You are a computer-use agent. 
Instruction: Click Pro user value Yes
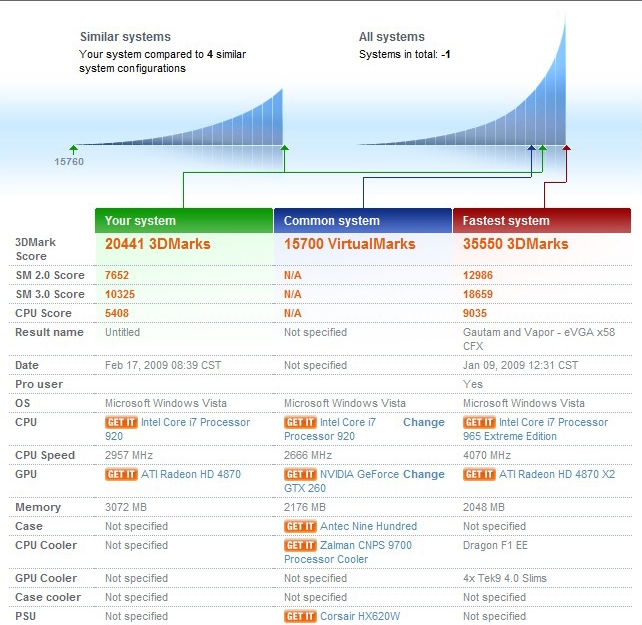click(473, 384)
